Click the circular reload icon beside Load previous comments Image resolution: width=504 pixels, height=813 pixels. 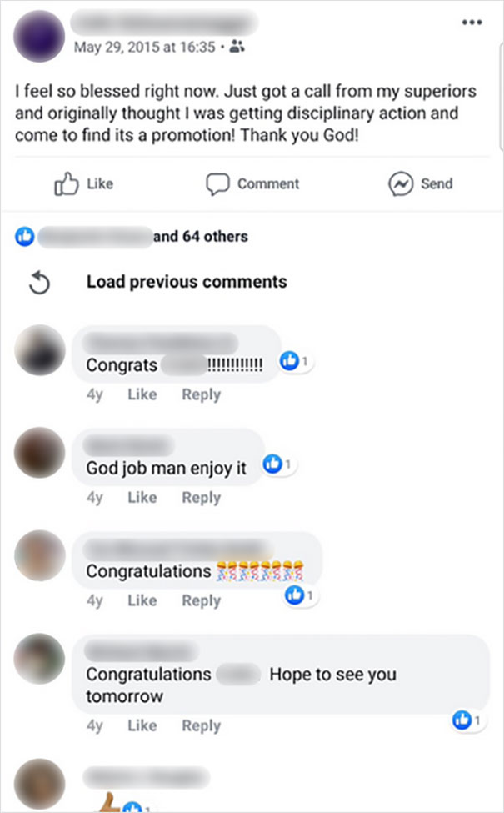tap(39, 281)
